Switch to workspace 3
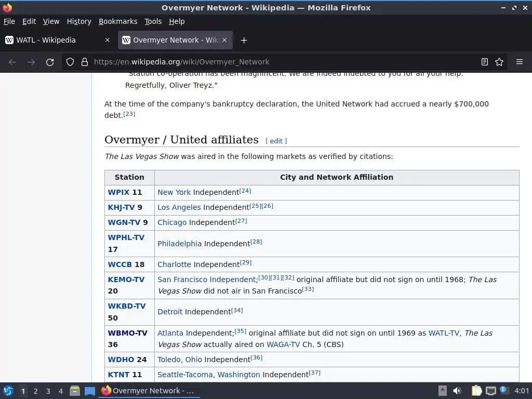The height and width of the screenshot is (399, 532). click(48, 391)
